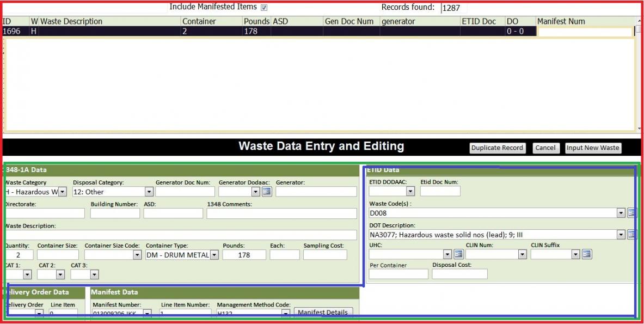Toggle the Include Manifested Items checkbox
This screenshot has height=324, width=644.
[264, 8]
